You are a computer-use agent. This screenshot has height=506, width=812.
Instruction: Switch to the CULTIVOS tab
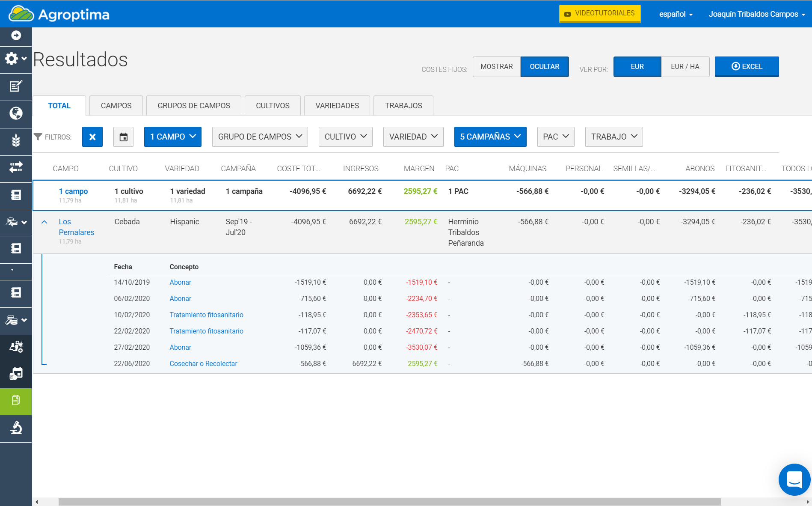click(x=273, y=106)
